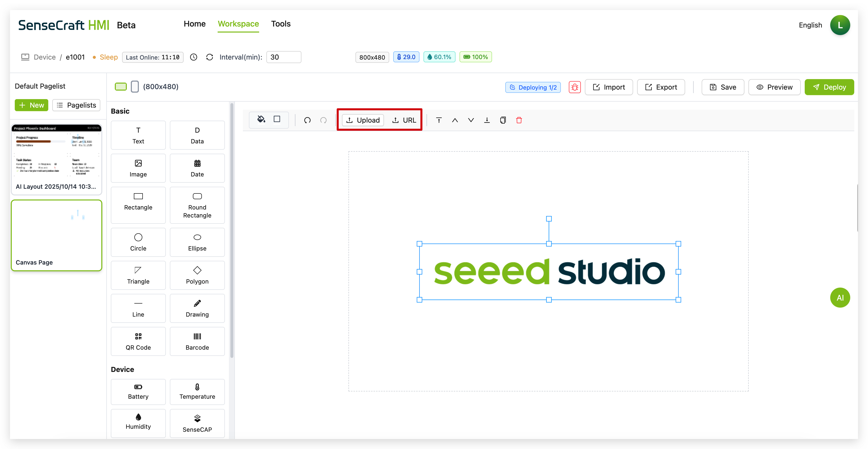Screen dimensions: 868x449
Task: Click the Interval minutes input field
Action: point(283,57)
